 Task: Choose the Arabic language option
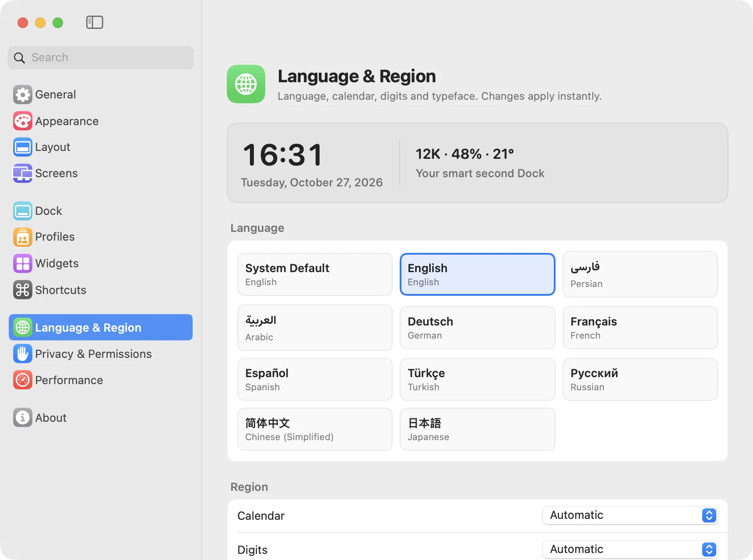point(315,328)
